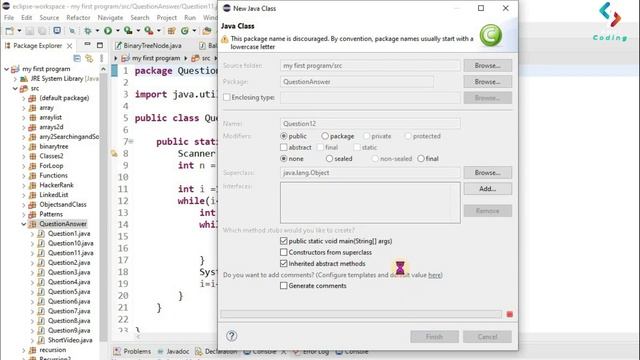Click the green Java Class logo
Viewport: 640px width, 360px height.
491,36
